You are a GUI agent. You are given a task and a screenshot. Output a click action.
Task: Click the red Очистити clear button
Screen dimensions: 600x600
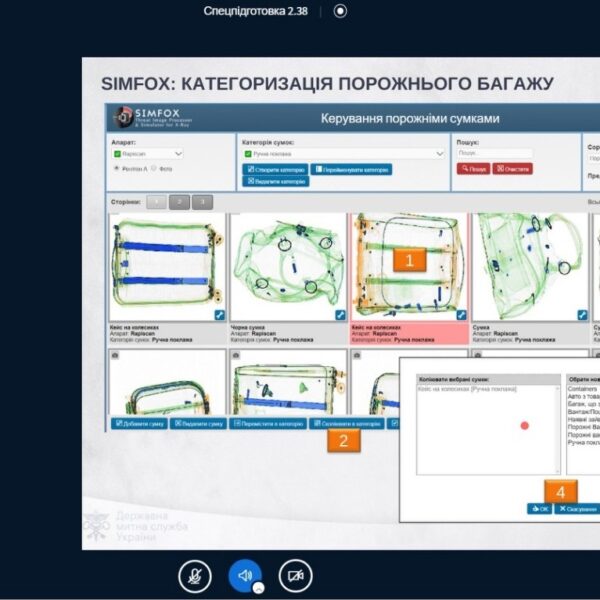tap(512, 169)
